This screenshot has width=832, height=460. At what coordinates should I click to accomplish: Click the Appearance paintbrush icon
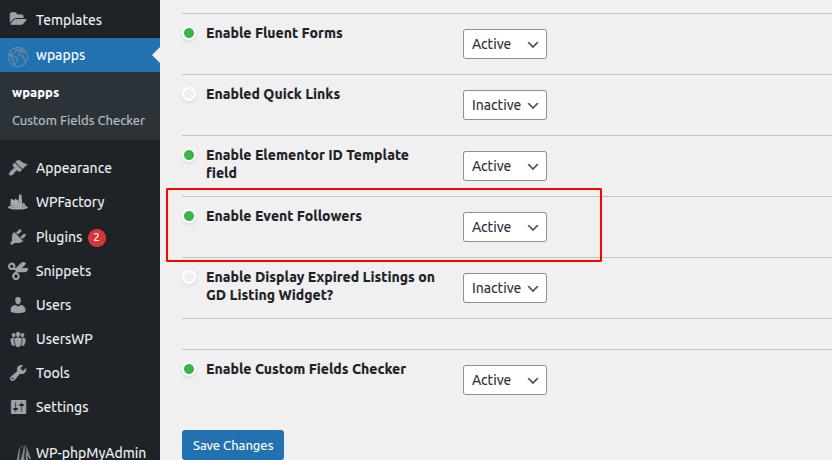[18, 168]
